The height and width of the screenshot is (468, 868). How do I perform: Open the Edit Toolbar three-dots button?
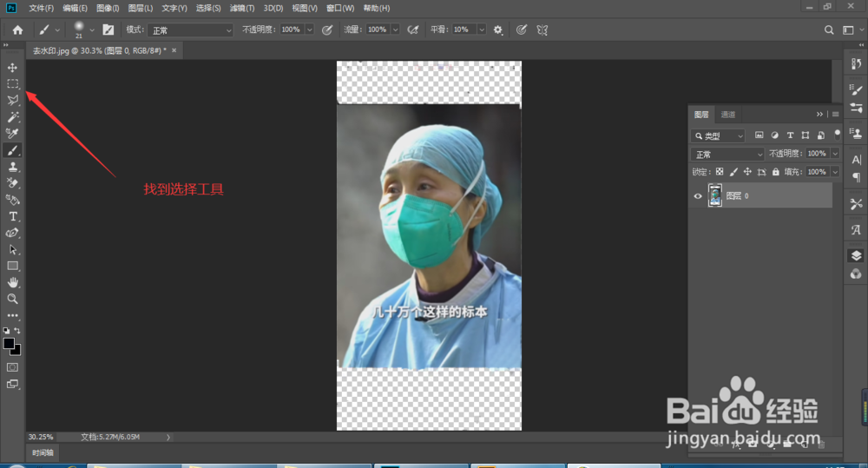[12, 315]
